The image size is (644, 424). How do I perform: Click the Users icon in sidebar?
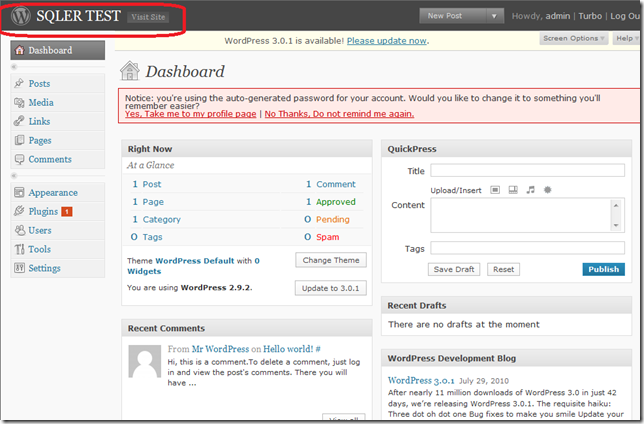tap(19, 230)
